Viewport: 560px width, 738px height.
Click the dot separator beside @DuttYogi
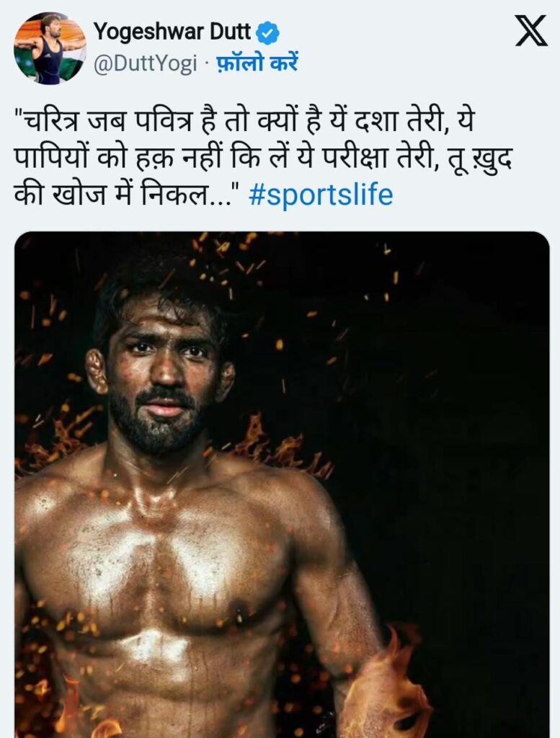(x=206, y=63)
